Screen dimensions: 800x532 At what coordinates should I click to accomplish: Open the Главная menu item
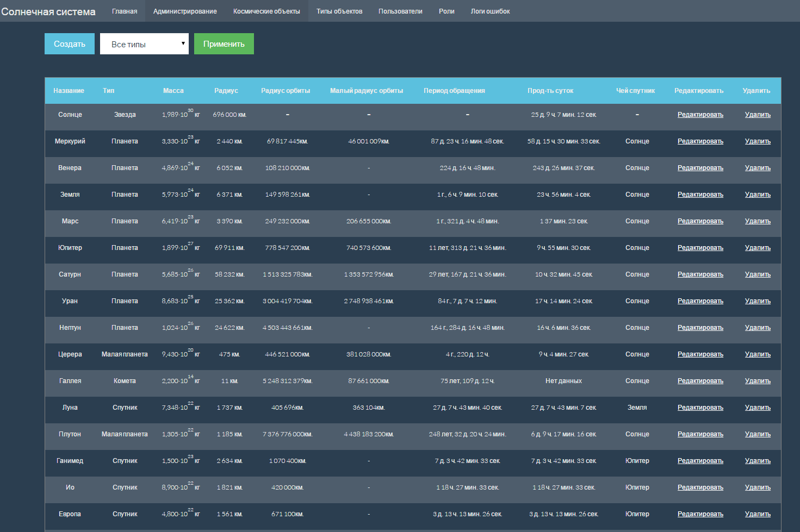tap(125, 11)
